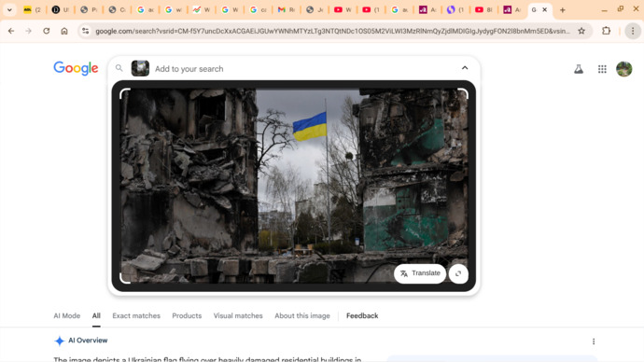Screen dimensions: 644x362
Task: Open AI Overview more options menu
Action: pos(594,341)
